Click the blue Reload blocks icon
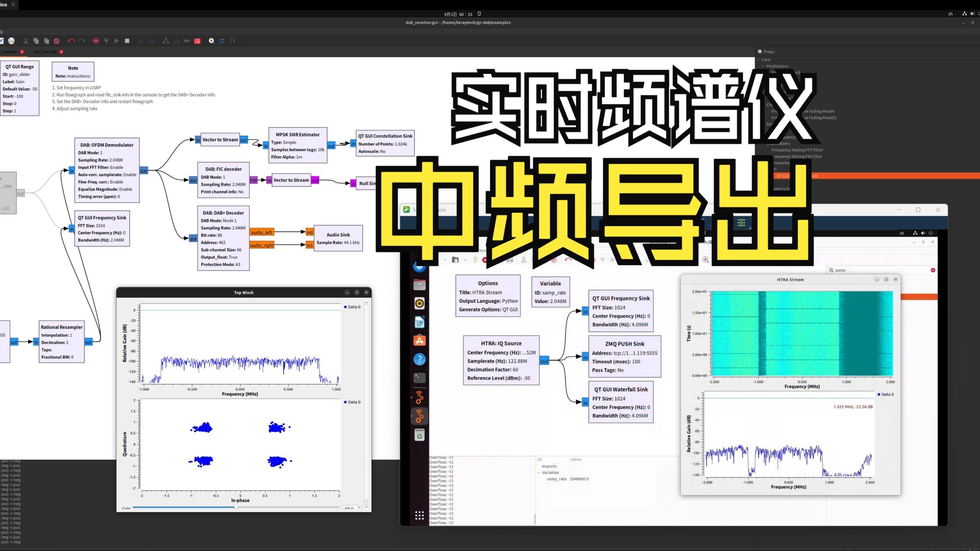980x551 pixels. tap(222, 41)
